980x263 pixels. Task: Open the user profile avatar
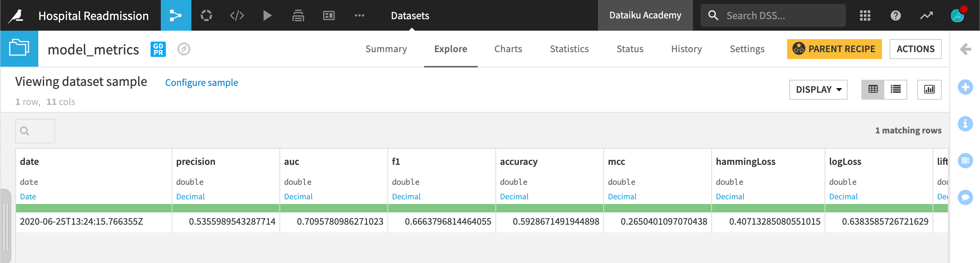coord(957,15)
